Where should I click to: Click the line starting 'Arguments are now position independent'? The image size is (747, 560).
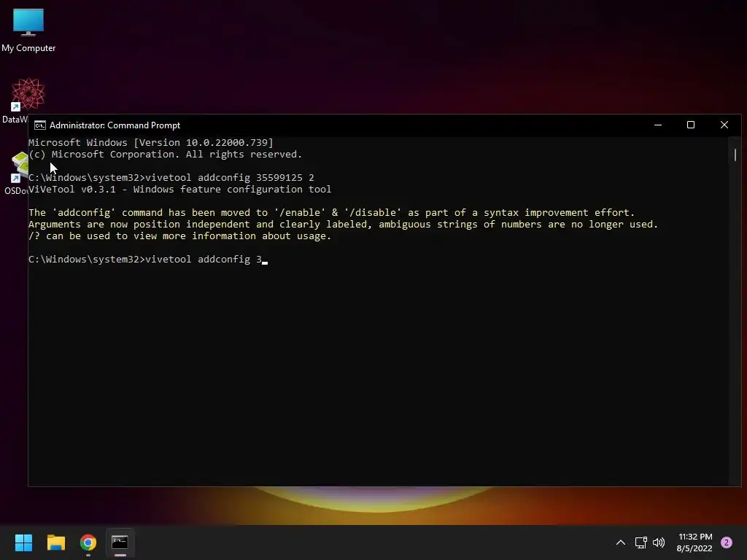tap(343, 225)
